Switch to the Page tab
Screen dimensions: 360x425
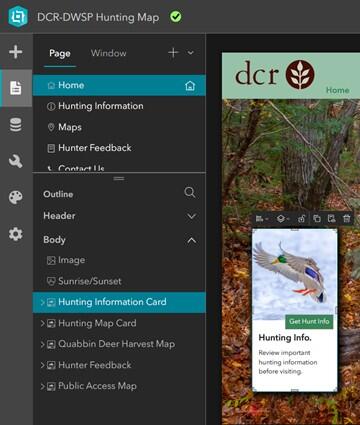(x=60, y=53)
